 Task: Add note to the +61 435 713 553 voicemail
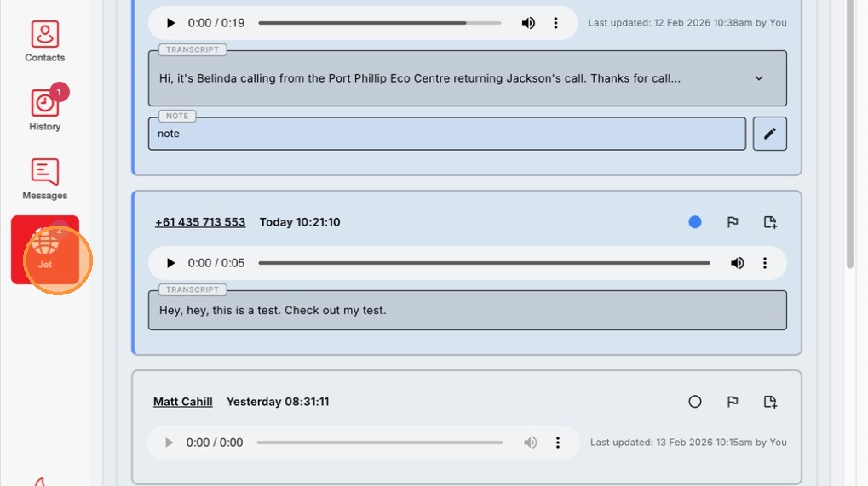(770, 222)
